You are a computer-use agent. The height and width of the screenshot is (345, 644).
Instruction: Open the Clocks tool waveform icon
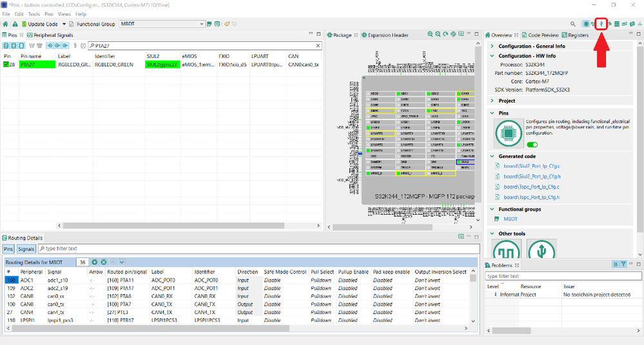coord(593,24)
